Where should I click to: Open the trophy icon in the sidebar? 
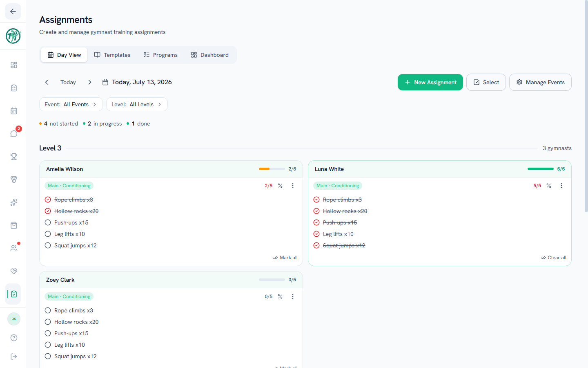(14, 157)
